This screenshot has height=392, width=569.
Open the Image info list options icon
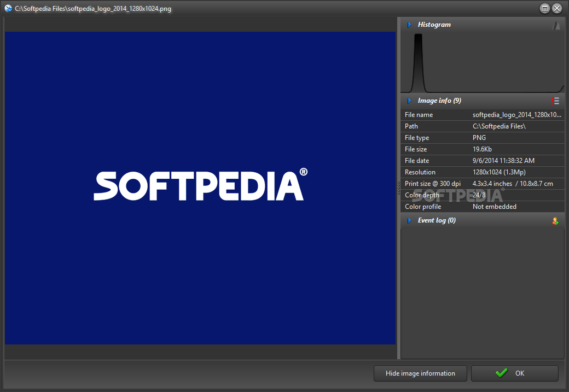555,101
